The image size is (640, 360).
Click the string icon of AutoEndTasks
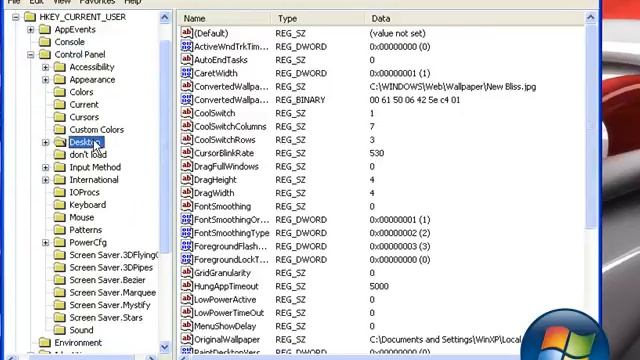coord(187,59)
